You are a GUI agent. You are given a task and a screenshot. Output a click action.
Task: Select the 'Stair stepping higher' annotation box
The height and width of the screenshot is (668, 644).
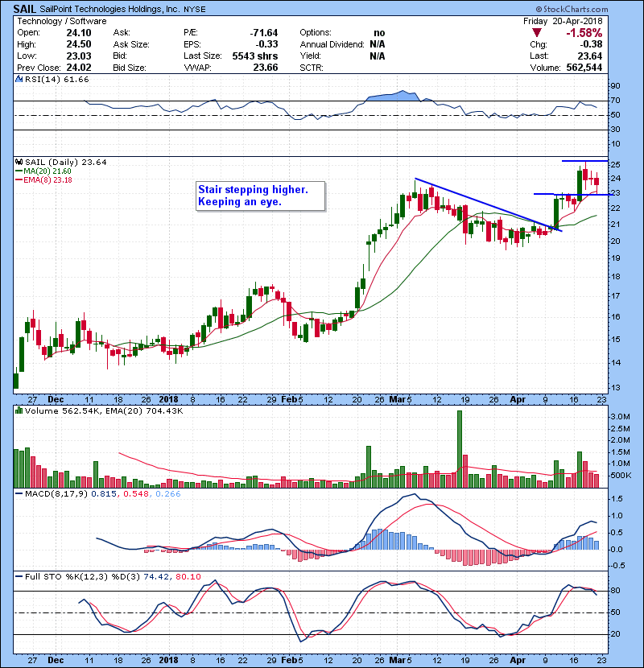coord(259,196)
